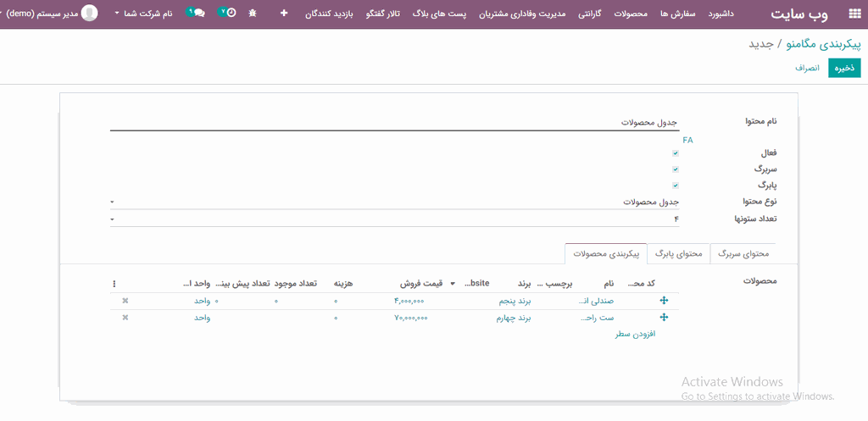Open برند پنجم brand cell

515,301
